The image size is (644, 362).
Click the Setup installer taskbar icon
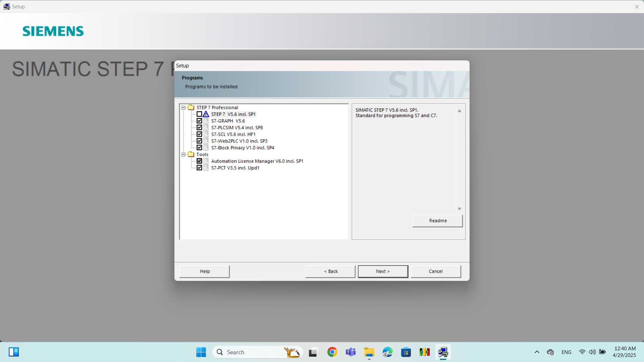443,352
